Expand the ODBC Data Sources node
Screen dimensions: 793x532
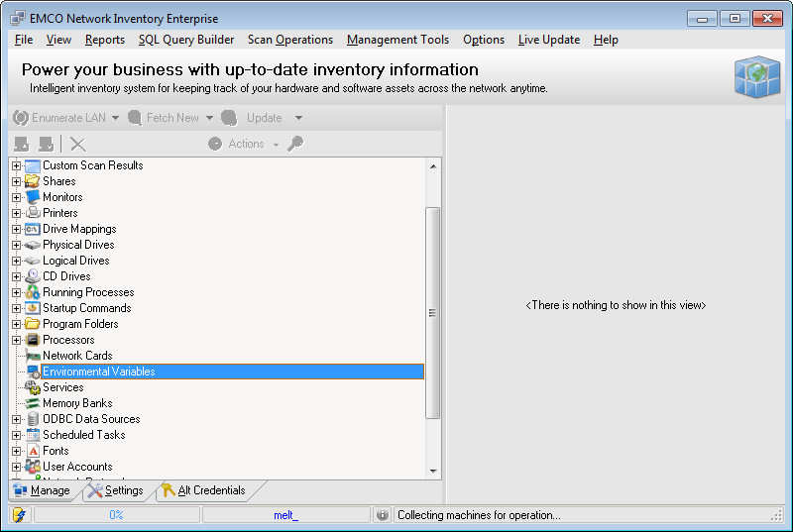[x=17, y=419]
